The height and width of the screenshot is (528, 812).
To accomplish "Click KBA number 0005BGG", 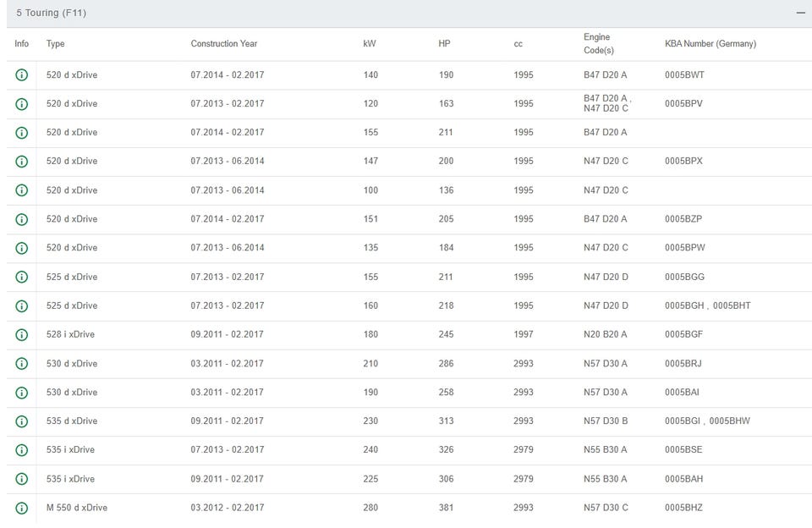I will (x=684, y=277).
